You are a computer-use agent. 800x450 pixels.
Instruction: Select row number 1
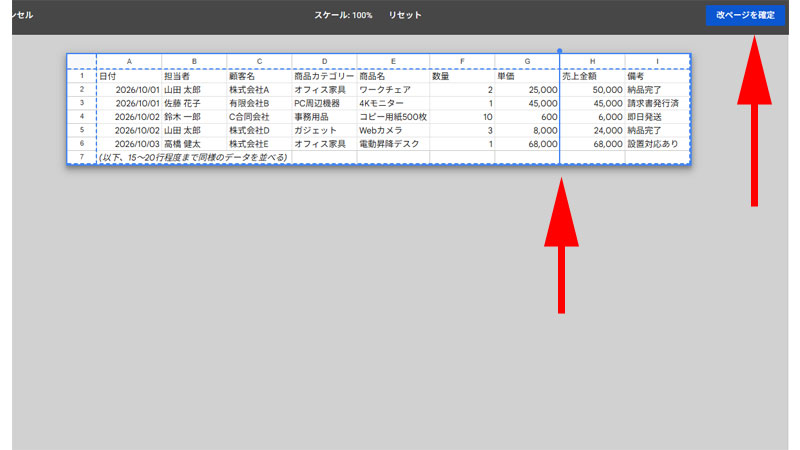pos(82,76)
